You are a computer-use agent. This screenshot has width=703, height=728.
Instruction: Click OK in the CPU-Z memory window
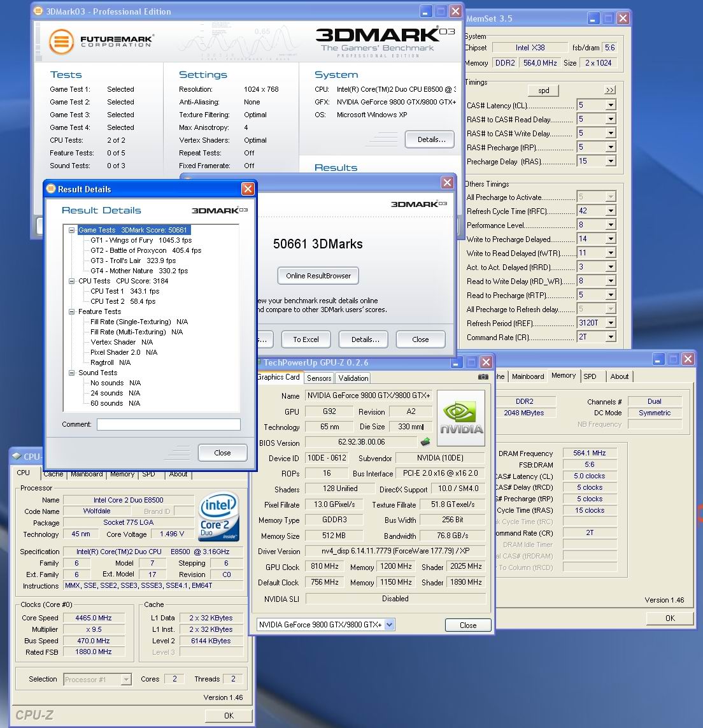tap(670, 618)
